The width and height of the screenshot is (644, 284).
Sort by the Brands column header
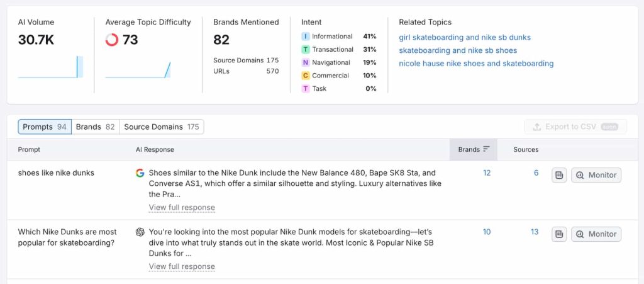click(x=474, y=150)
